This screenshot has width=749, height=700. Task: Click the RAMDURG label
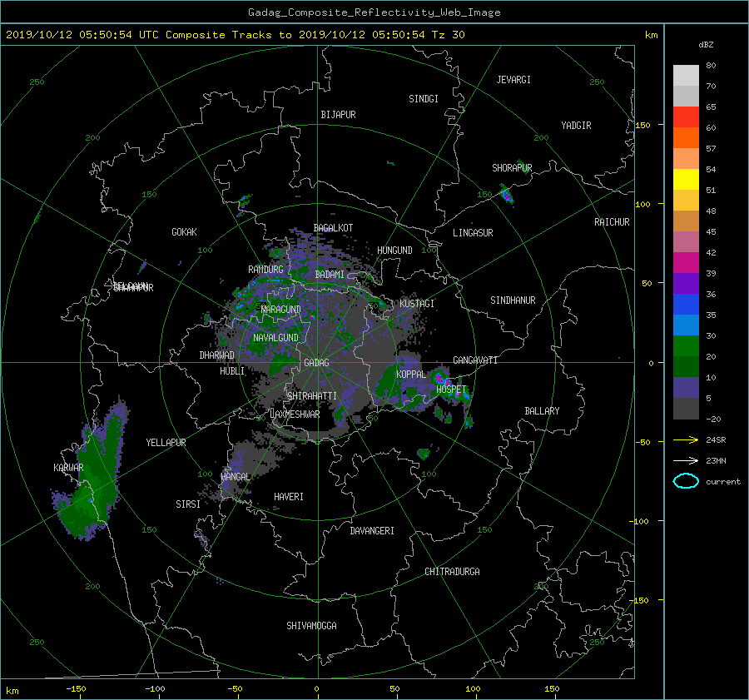265,270
